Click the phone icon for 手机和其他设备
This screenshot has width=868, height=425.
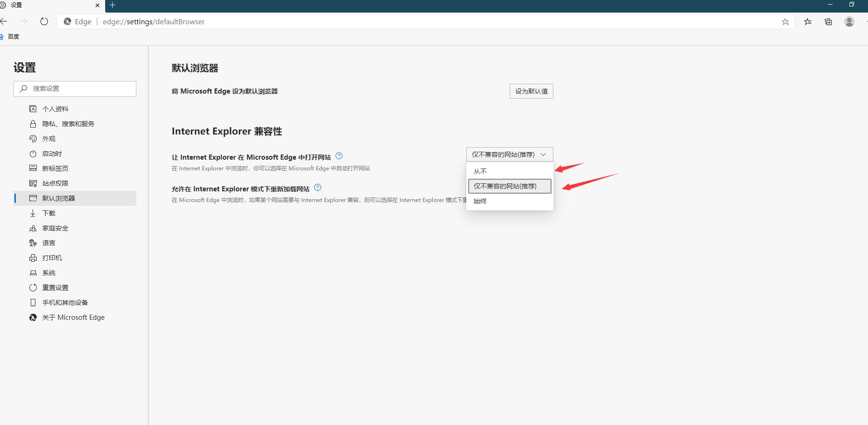point(33,303)
